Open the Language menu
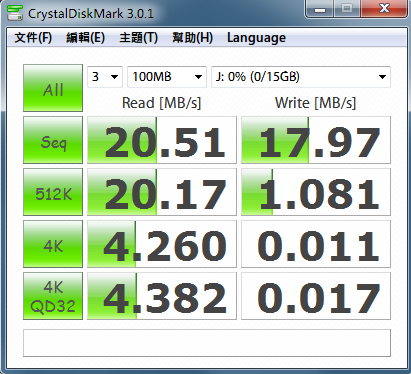This screenshot has width=411, height=374. (x=256, y=37)
